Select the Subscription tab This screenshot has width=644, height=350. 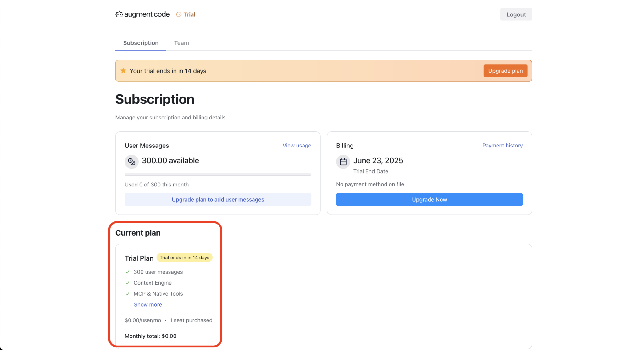(x=141, y=43)
